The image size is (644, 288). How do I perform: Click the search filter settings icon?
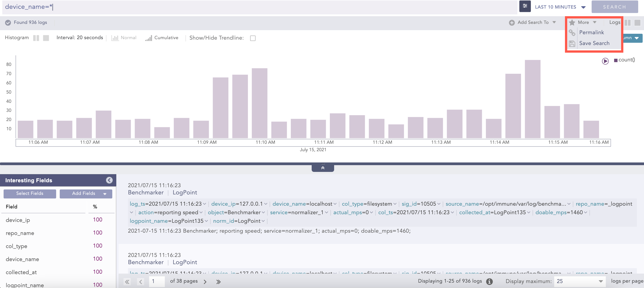tap(525, 6)
